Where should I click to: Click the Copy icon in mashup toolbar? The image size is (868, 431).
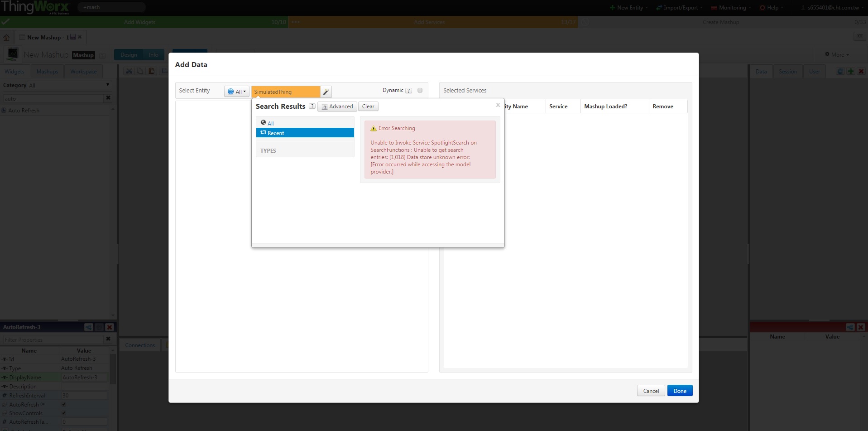pyautogui.click(x=140, y=71)
